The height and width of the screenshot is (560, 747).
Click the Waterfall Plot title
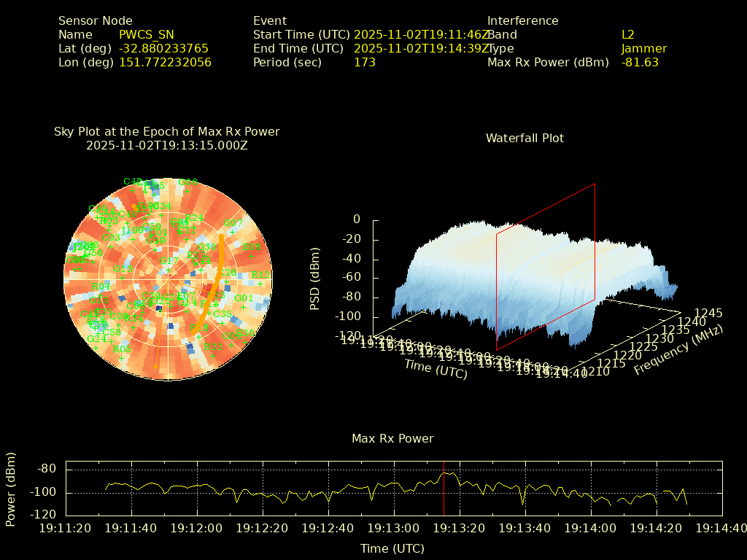pos(525,138)
